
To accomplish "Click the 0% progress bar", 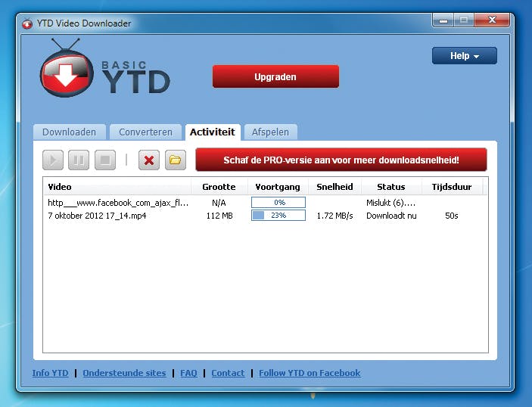I will tap(278, 203).
